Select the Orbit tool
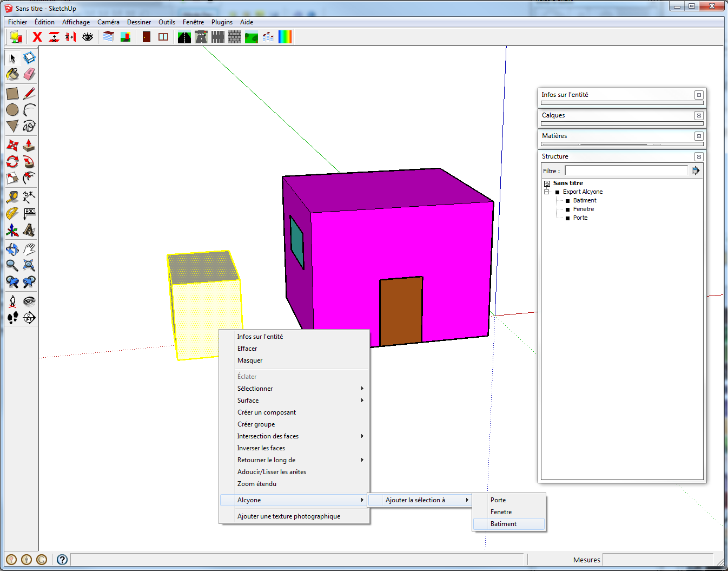Viewport: 728px width, 571px height. click(x=12, y=249)
